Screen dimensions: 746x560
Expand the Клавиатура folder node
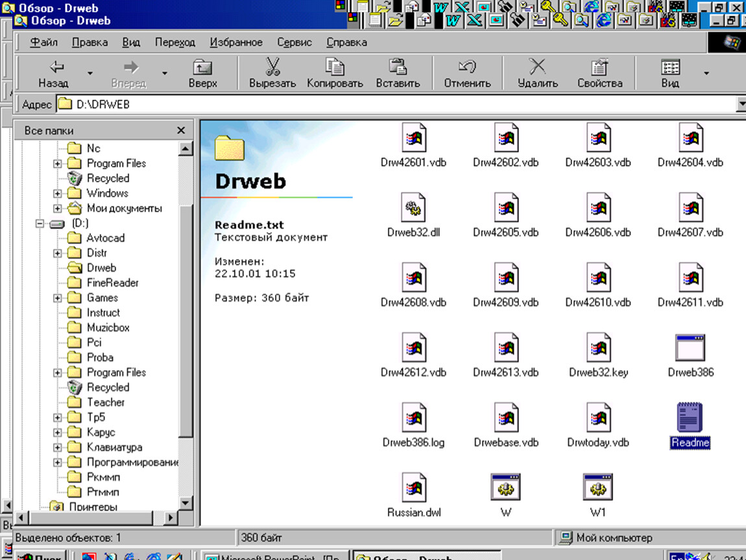58,447
